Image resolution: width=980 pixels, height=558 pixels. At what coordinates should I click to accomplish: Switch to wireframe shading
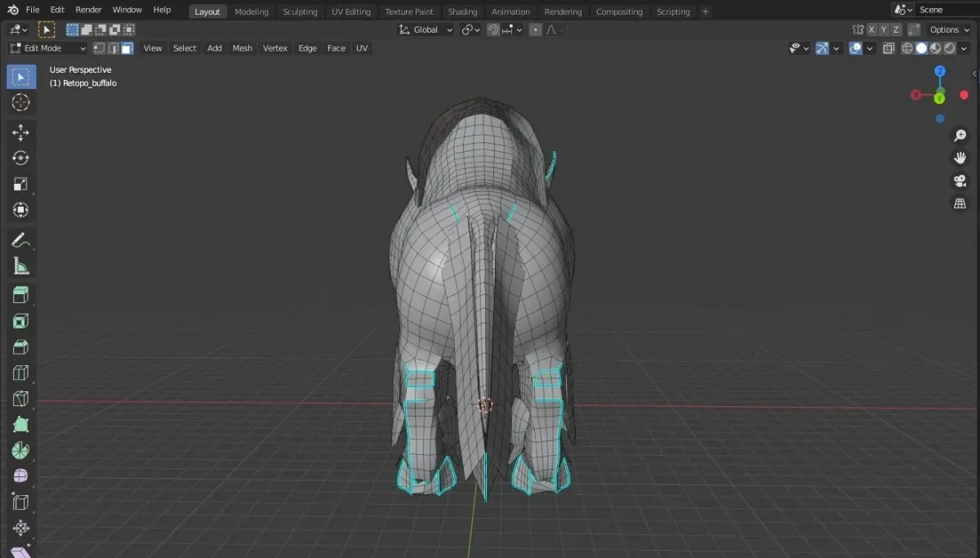tap(907, 48)
